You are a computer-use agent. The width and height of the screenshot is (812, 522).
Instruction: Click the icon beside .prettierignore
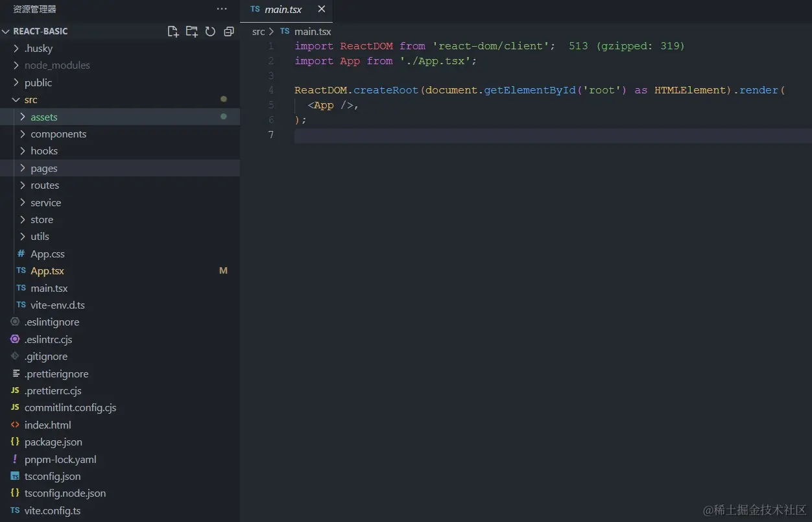pyautogui.click(x=16, y=374)
